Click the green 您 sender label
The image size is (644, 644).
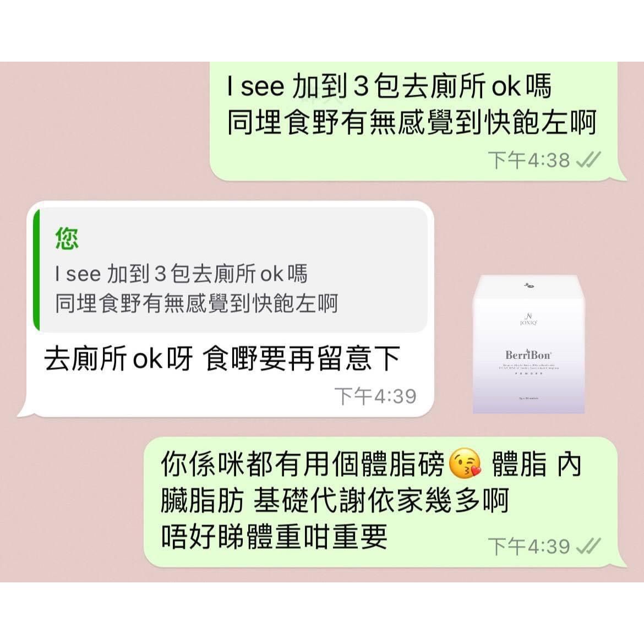click(67, 239)
